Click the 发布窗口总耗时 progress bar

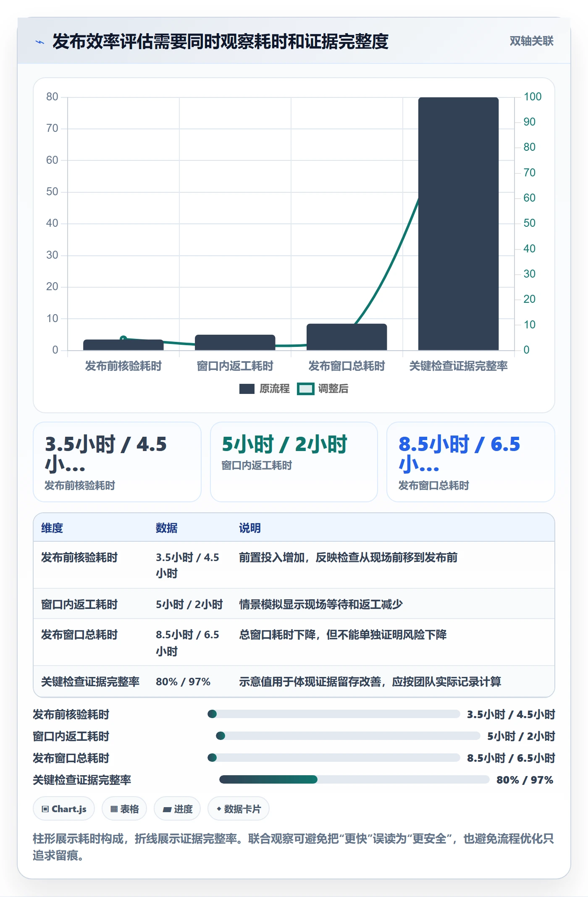334,758
